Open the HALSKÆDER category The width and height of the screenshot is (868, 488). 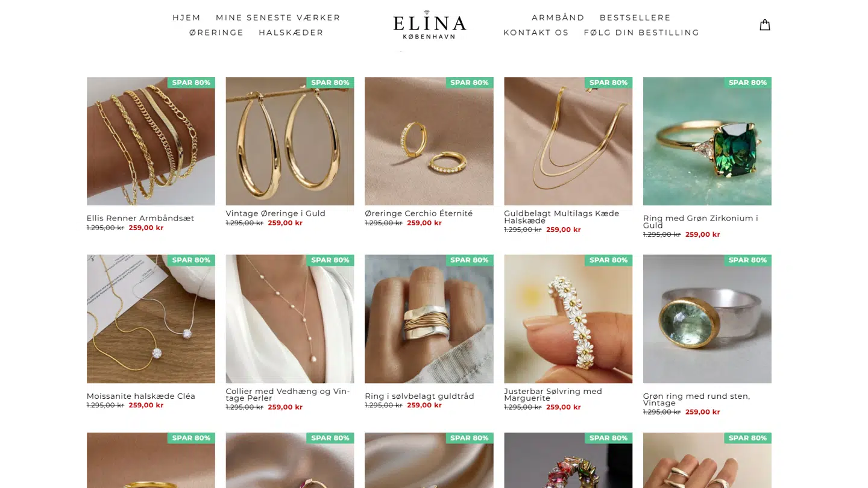pos(291,33)
